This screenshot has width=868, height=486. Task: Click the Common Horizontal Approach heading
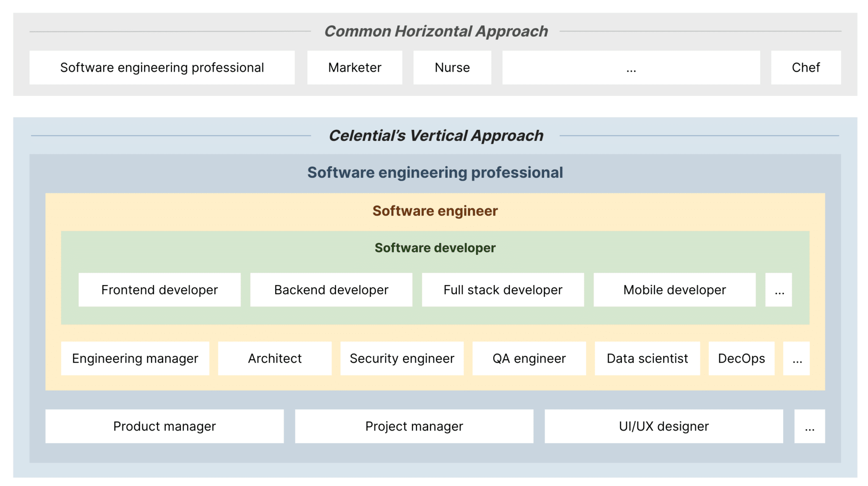pos(436,31)
